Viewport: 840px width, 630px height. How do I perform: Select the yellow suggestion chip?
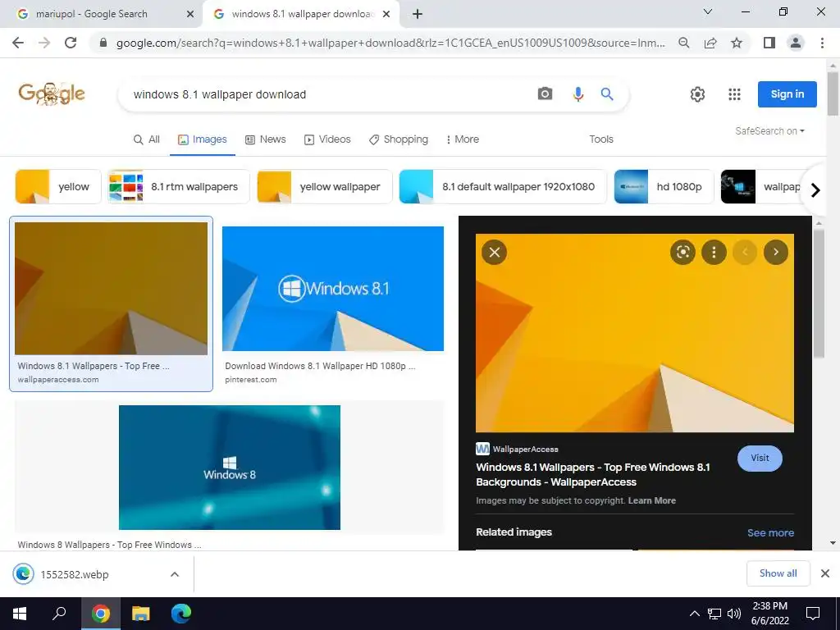[58, 186]
